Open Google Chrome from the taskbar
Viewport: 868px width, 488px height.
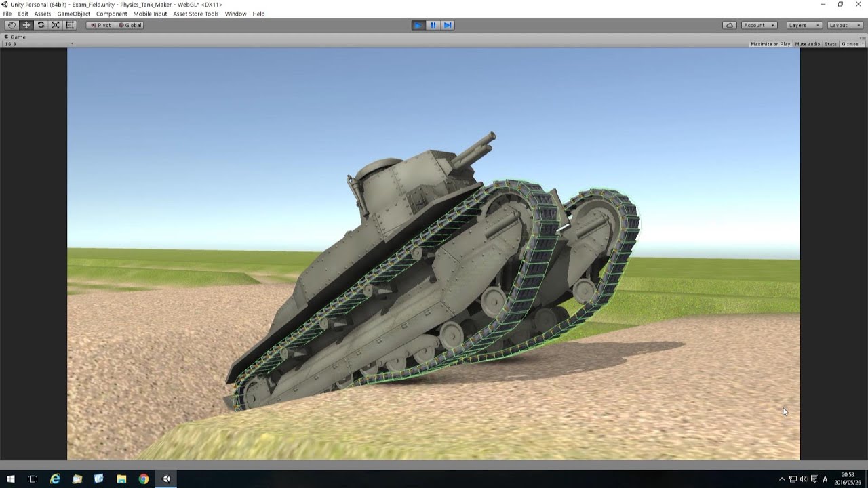pos(143,479)
